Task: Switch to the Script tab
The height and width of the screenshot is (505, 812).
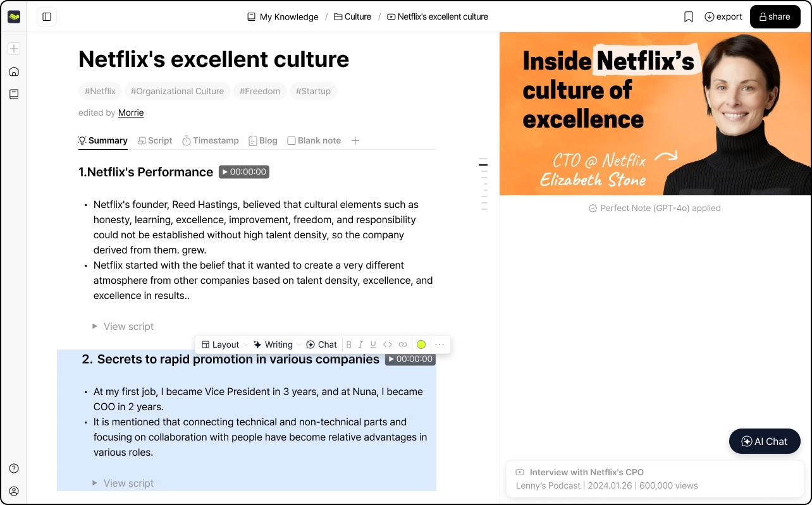Action: coord(155,140)
